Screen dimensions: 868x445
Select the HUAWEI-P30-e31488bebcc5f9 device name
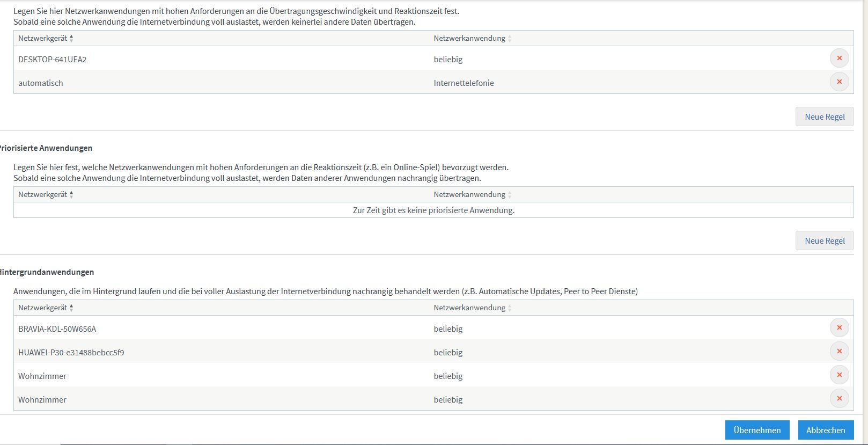point(71,352)
